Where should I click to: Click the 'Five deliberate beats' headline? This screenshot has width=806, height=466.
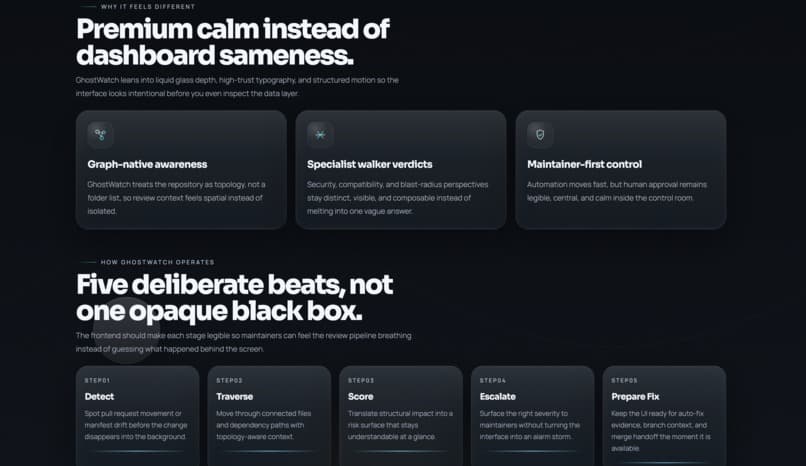coord(234,285)
